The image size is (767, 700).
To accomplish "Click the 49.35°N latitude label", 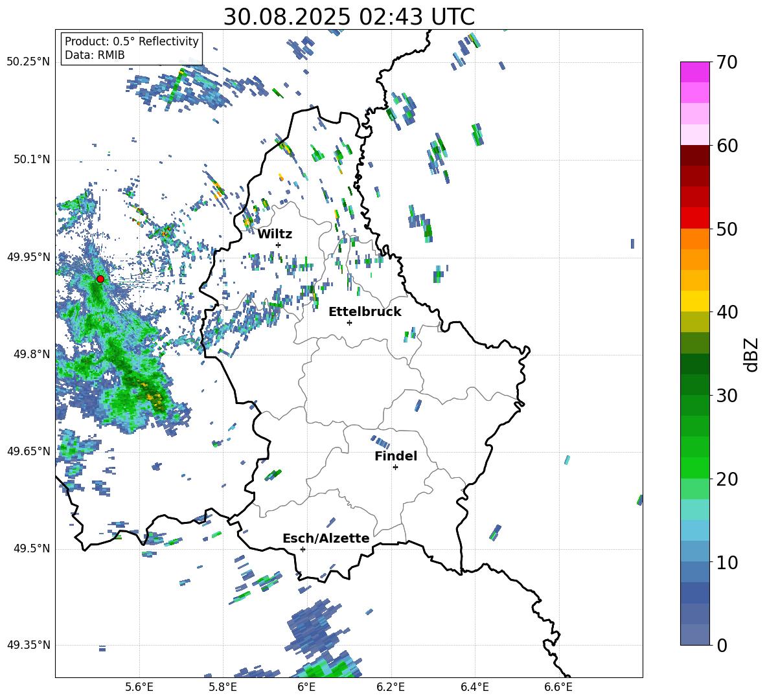I will (29, 645).
